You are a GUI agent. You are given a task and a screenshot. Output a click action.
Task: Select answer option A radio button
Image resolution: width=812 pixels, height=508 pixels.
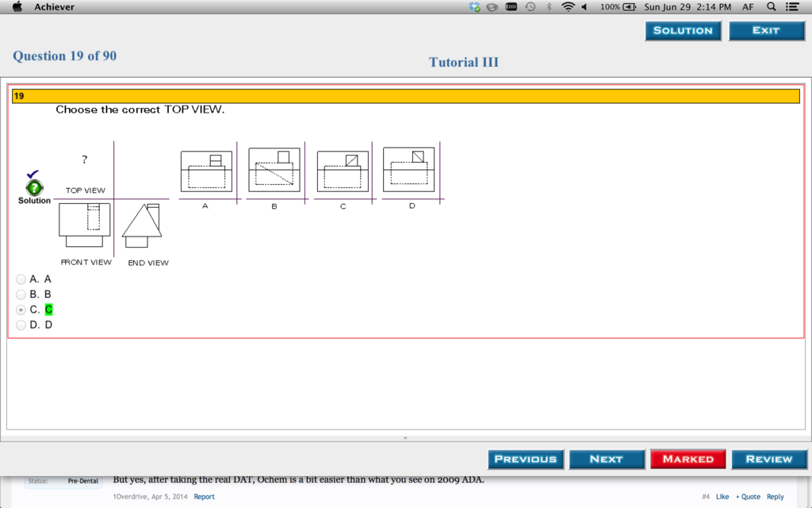click(x=21, y=279)
